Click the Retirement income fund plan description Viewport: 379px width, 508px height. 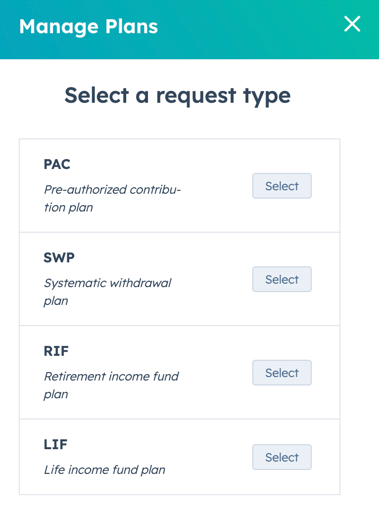point(111,385)
